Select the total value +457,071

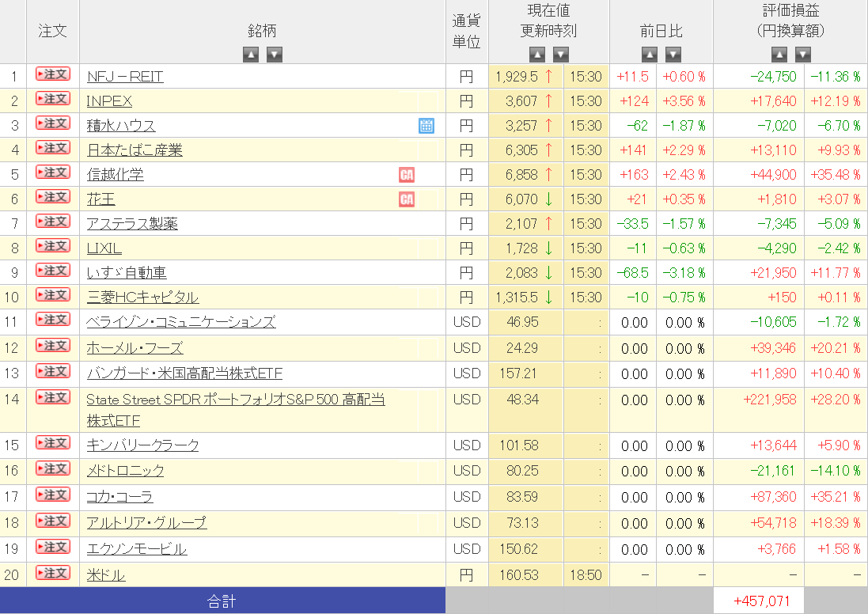coord(761,601)
